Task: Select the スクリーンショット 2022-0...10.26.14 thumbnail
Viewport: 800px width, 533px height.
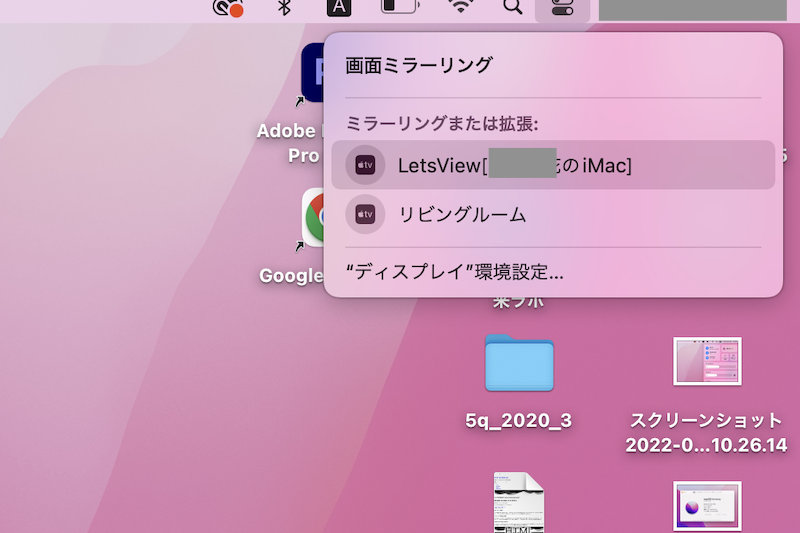Action: pyautogui.click(x=707, y=361)
